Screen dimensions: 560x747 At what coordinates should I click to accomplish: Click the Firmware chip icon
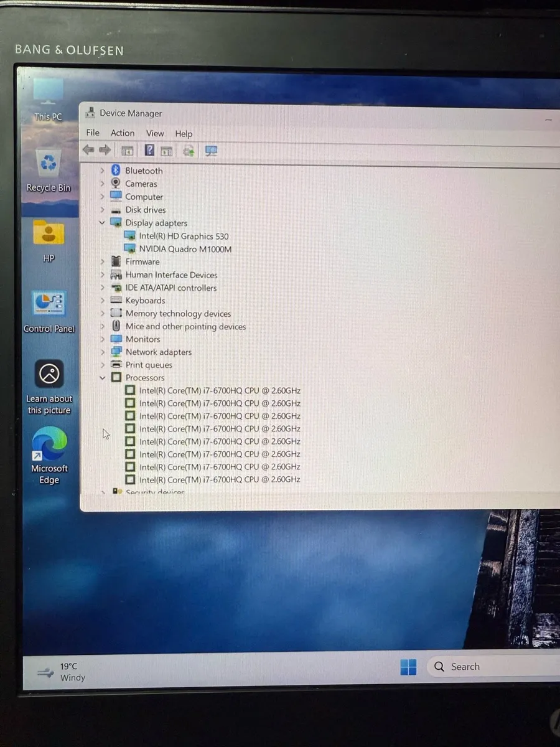click(x=116, y=261)
